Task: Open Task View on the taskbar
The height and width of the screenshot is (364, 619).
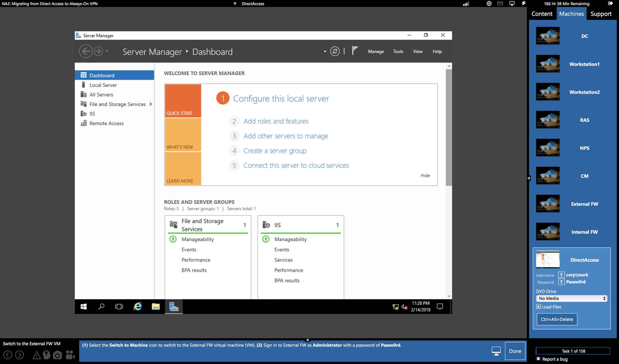Action: tap(119, 306)
